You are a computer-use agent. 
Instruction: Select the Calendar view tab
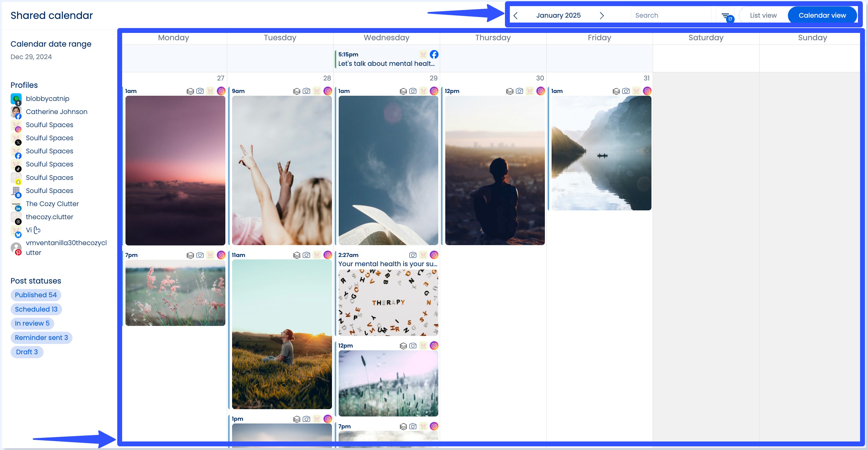coord(822,15)
